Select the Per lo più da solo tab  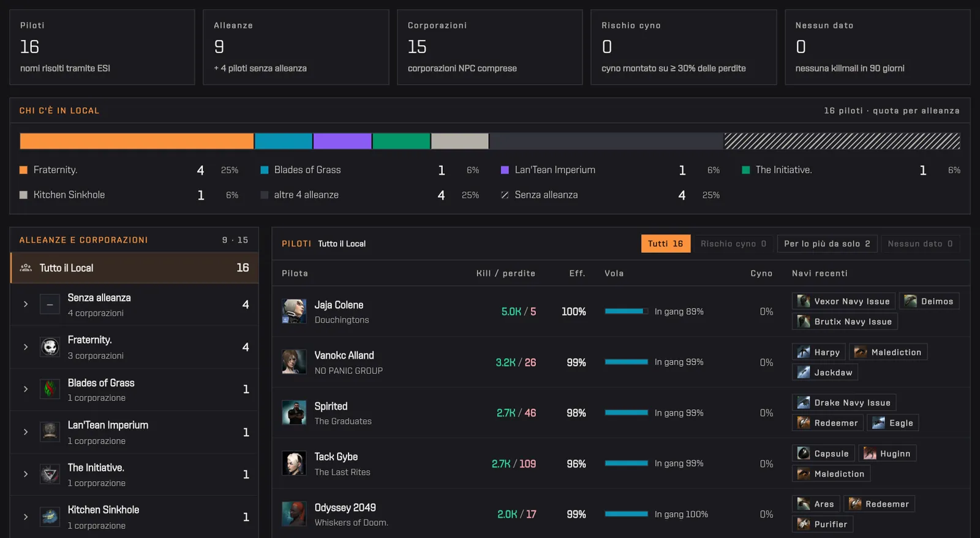pyautogui.click(x=827, y=244)
